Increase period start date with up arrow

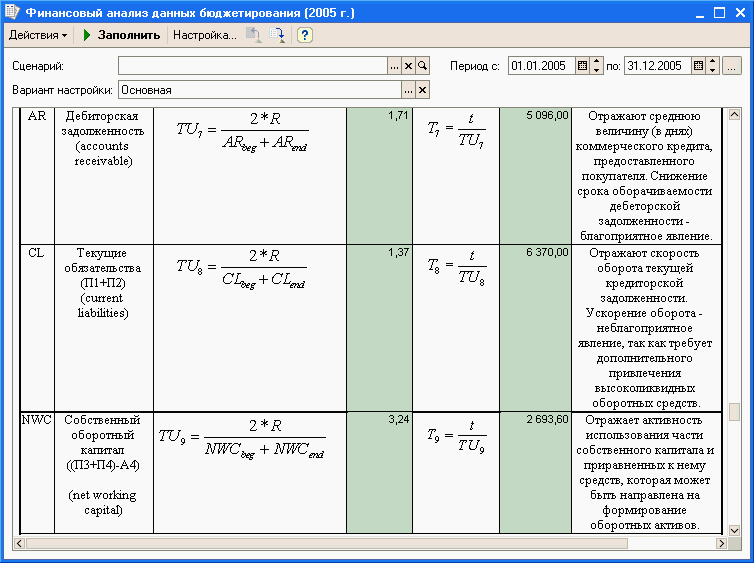(596, 62)
